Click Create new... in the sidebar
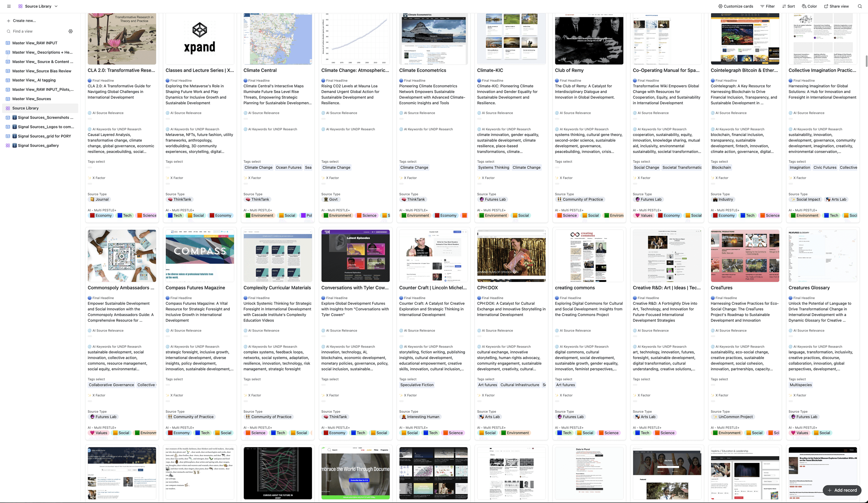868x503 pixels. tap(24, 21)
